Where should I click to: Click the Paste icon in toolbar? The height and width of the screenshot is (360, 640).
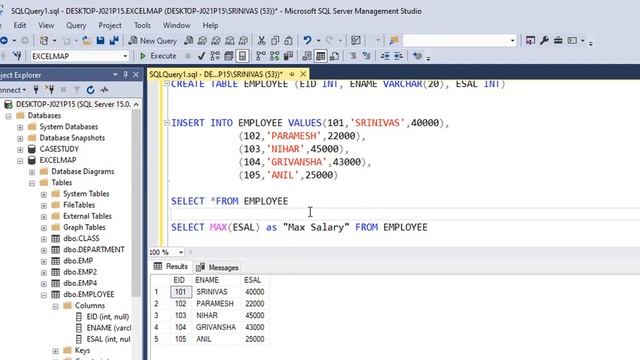289,40
